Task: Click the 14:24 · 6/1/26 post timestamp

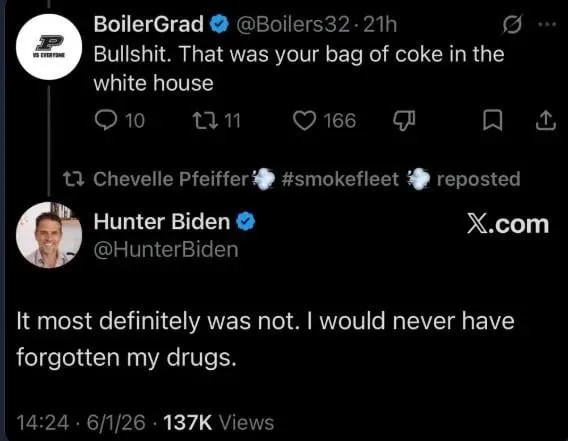Action: coord(81,423)
